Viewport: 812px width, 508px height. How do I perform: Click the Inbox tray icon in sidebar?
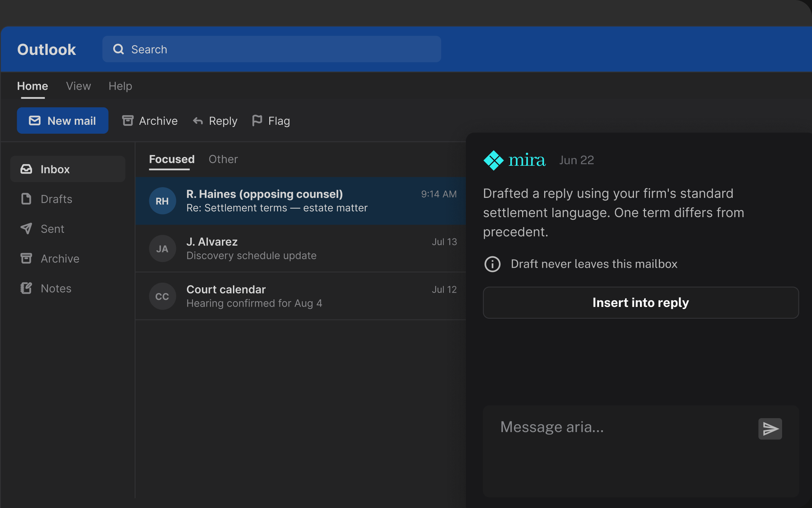(26, 169)
